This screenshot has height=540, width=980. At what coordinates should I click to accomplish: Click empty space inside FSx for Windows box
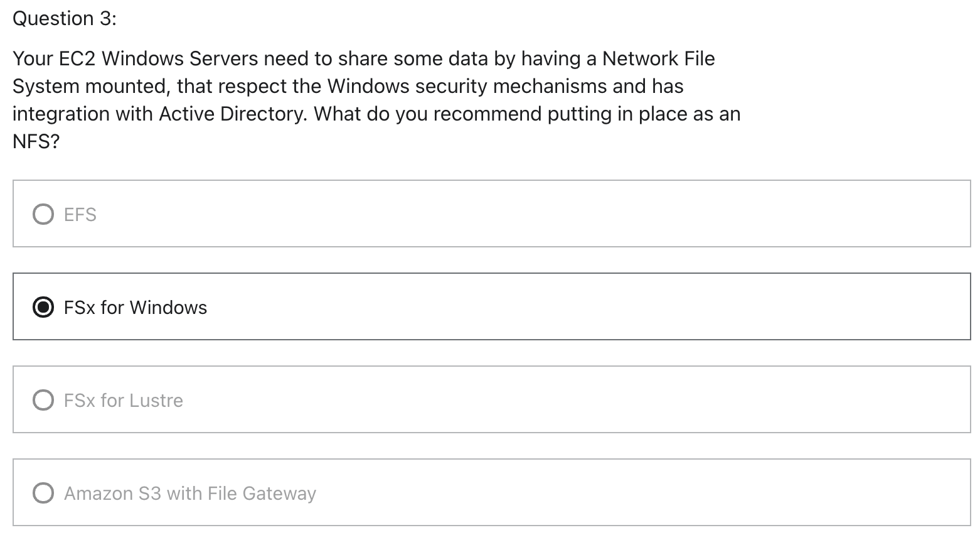[565, 307]
